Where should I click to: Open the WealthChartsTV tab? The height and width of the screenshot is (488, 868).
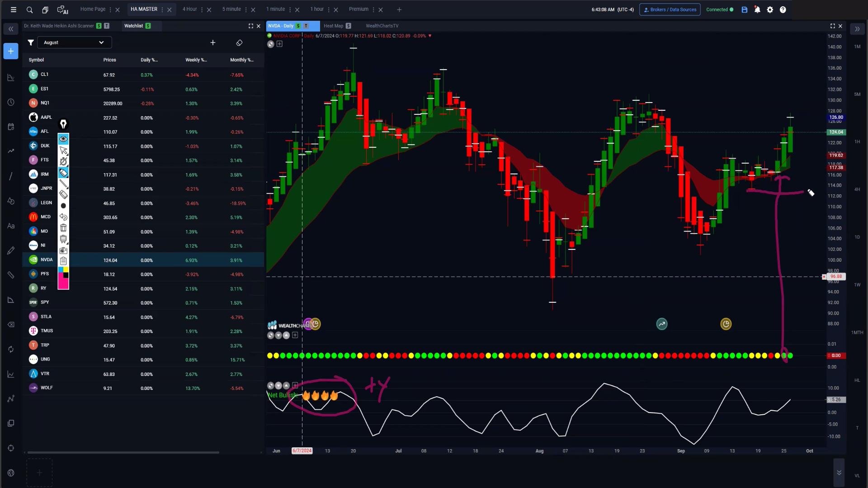click(382, 26)
